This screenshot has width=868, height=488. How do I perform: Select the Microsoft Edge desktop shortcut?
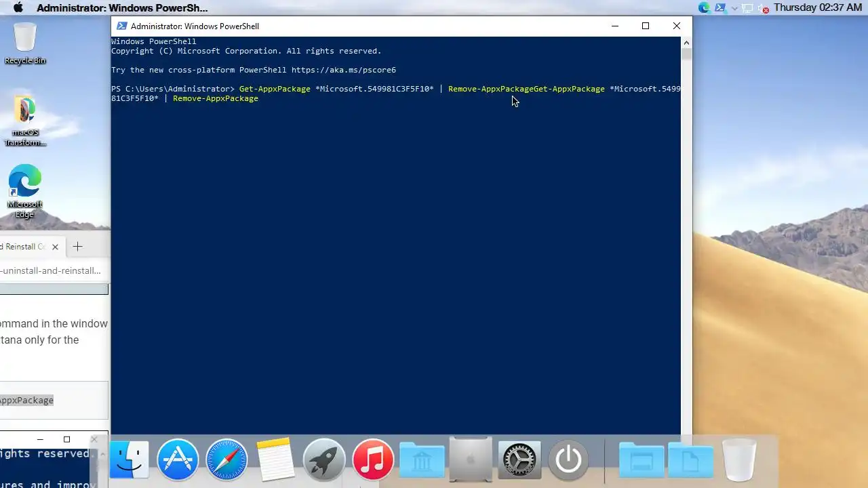pos(25,192)
